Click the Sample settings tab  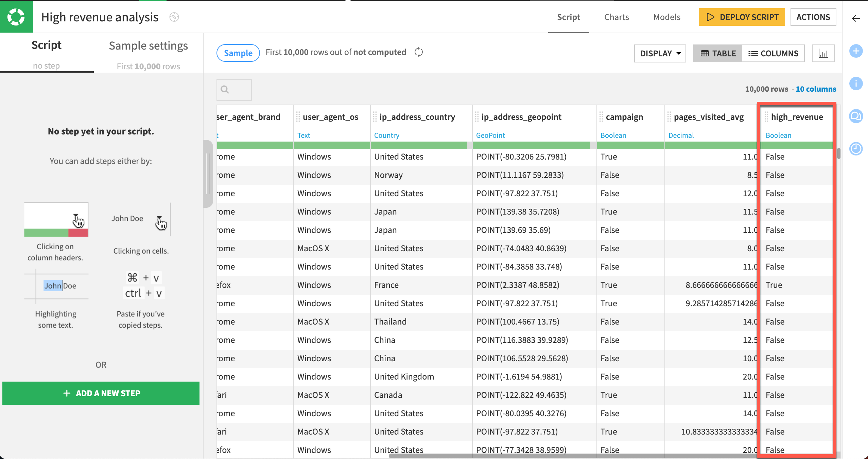coord(148,45)
